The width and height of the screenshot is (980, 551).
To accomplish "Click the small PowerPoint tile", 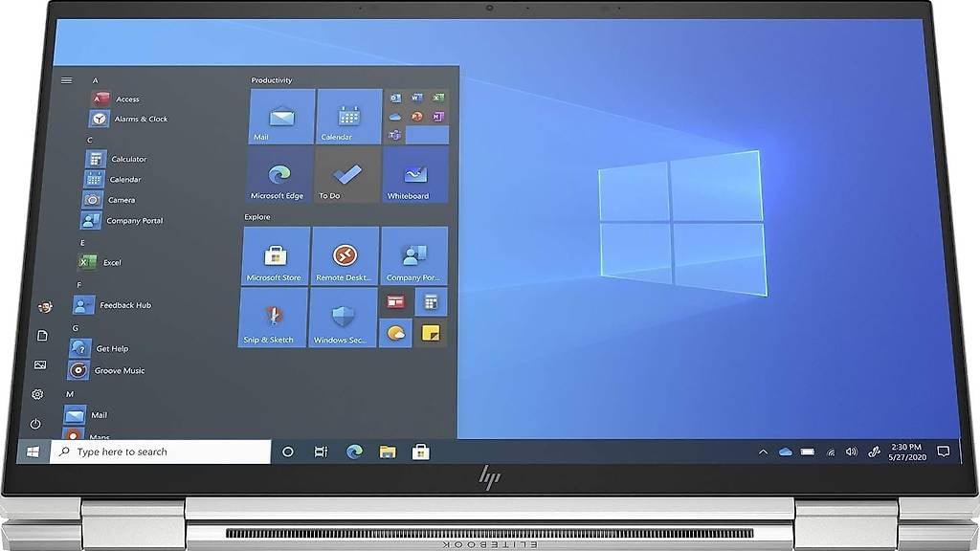I will click(417, 117).
